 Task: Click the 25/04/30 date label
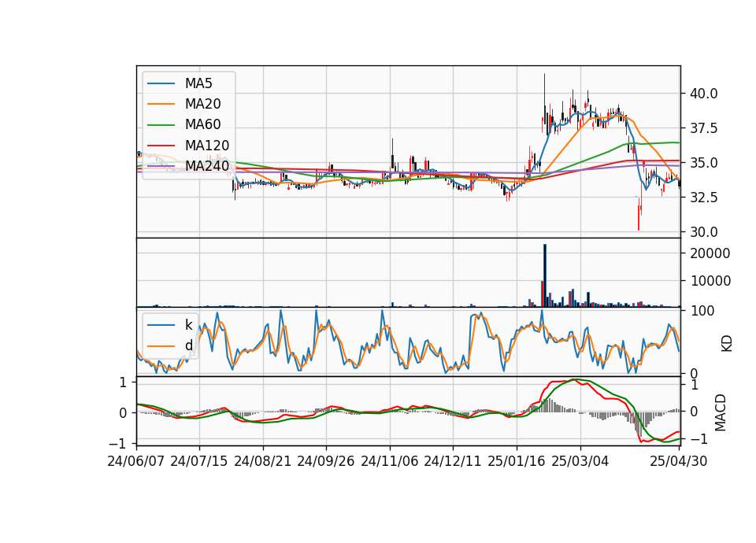pos(679,461)
